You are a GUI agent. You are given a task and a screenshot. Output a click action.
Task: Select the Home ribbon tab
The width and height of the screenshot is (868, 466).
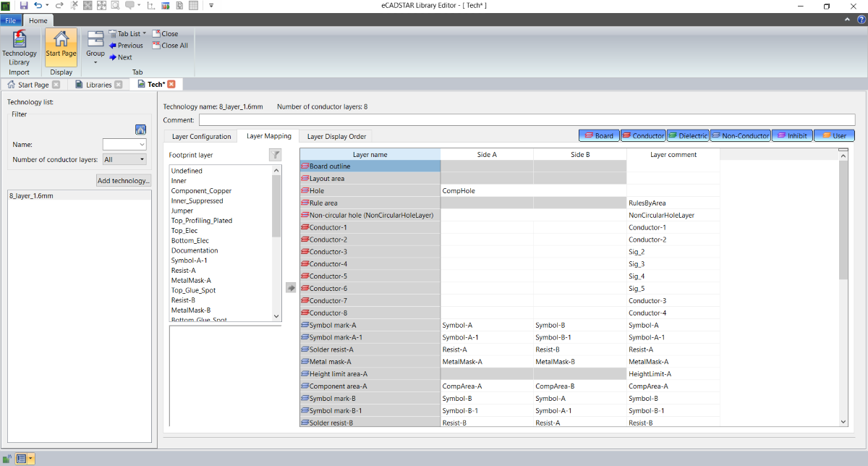[x=38, y=21]
